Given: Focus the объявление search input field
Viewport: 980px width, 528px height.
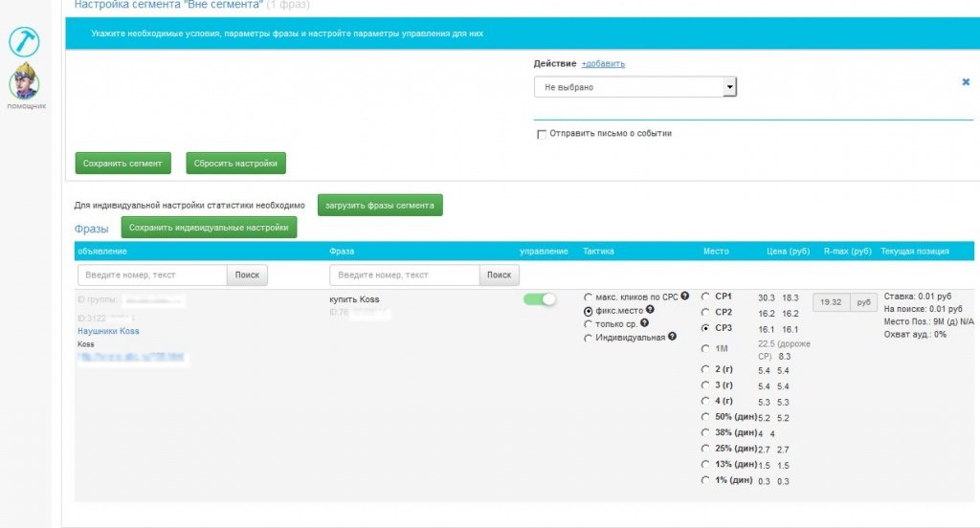Looking at the screenshot, I should (x=152, y=275).
